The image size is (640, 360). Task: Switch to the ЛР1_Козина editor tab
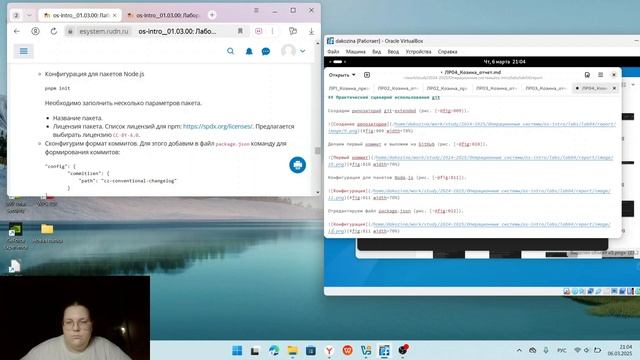coord(349,88)
